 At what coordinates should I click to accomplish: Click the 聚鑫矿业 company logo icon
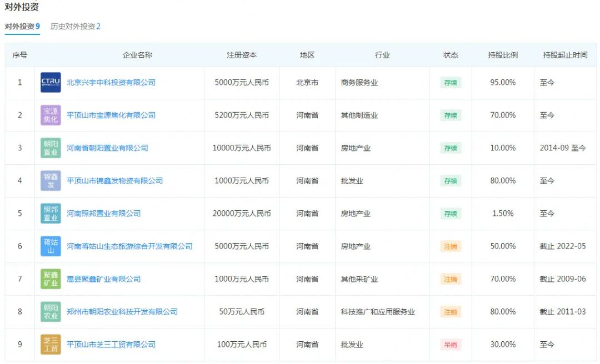[51, 279]
